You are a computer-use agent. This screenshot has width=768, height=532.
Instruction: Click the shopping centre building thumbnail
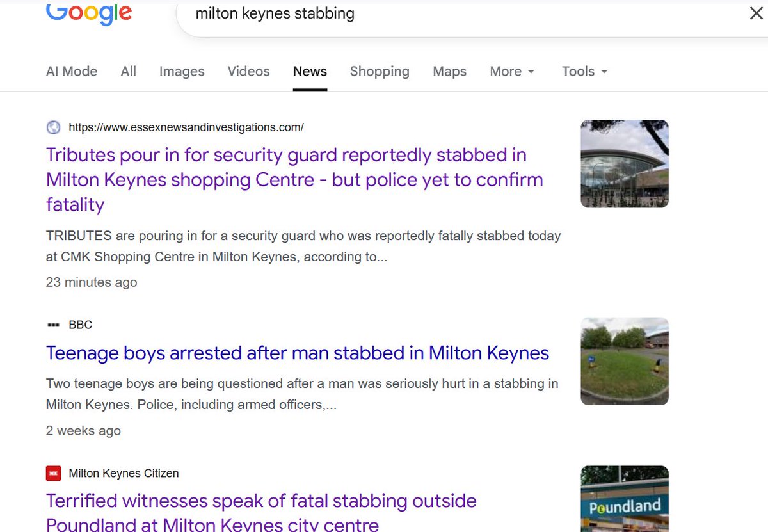tap(625, 164)
